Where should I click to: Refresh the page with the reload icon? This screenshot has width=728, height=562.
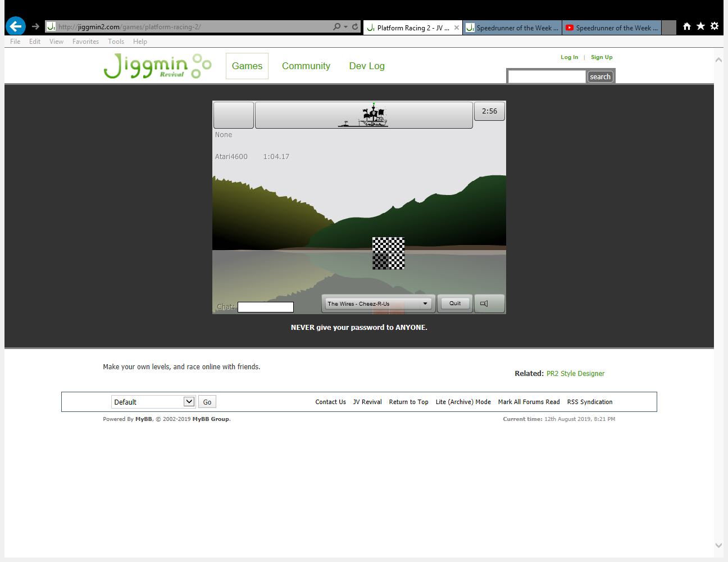pyautogui.click(x=355, y=26)
